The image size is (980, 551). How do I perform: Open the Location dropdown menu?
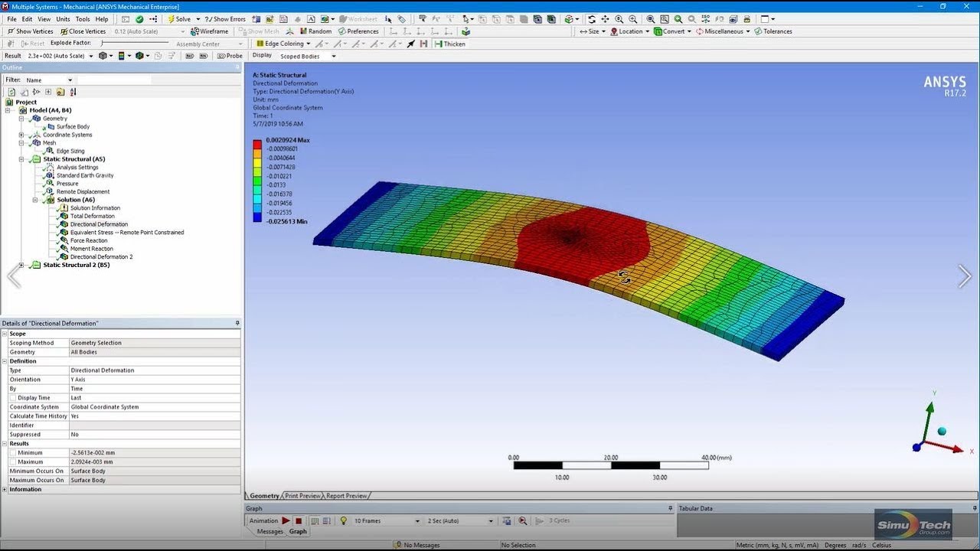tap(629, 31)
